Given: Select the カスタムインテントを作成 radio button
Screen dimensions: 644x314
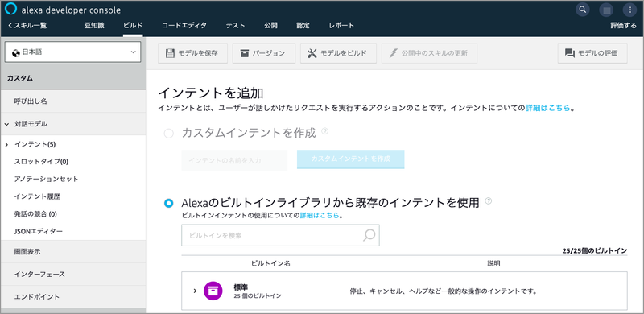Looking at the screenshot, I should click(168, 134).
